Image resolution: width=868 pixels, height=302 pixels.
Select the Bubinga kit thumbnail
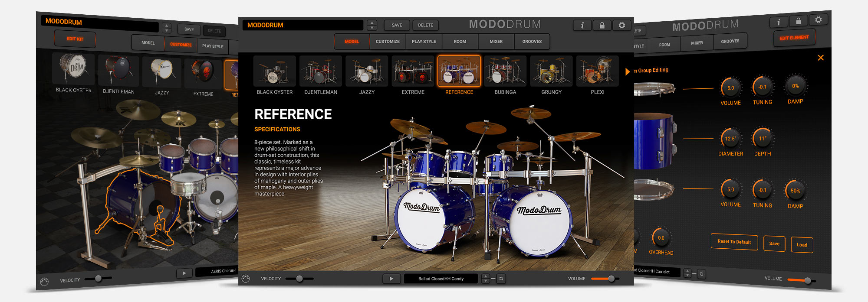point(505,71)
